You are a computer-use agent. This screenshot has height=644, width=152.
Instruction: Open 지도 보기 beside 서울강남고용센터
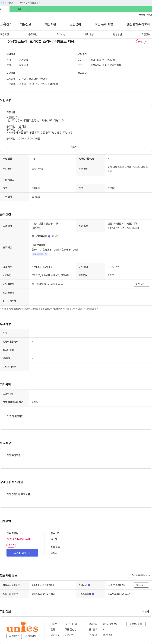[141, 585]
